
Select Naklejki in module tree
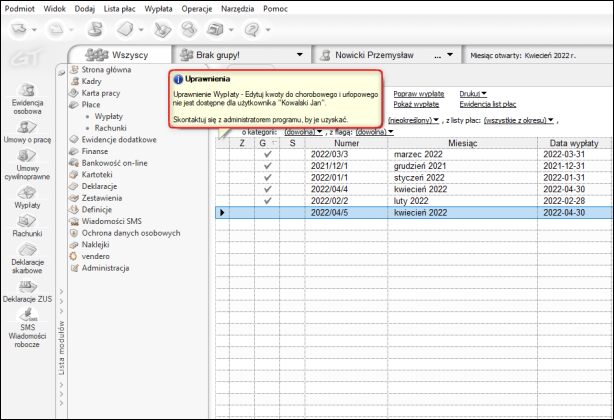95,245
